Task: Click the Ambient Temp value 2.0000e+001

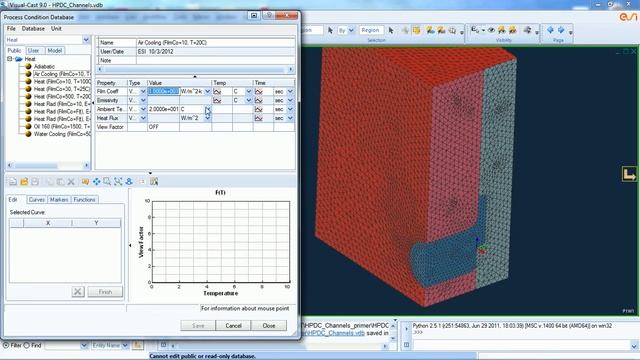Action: click(x=163, y=109)
